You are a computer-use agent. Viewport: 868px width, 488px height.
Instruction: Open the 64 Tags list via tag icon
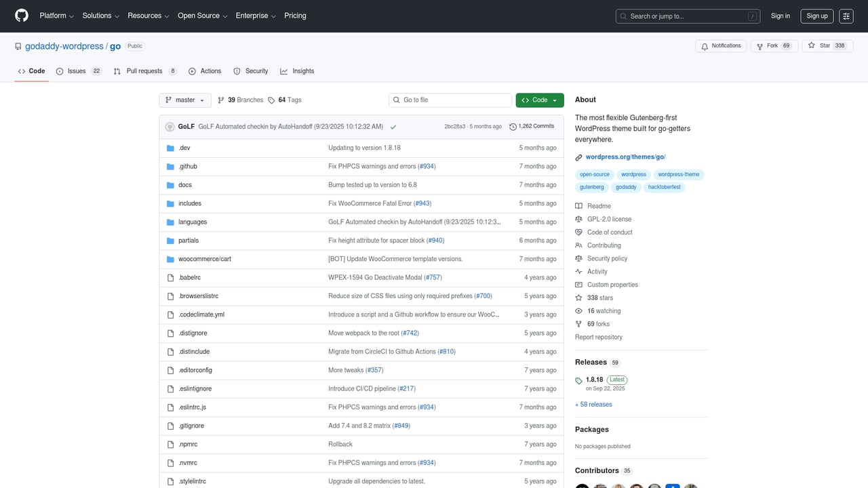point(273,100)
